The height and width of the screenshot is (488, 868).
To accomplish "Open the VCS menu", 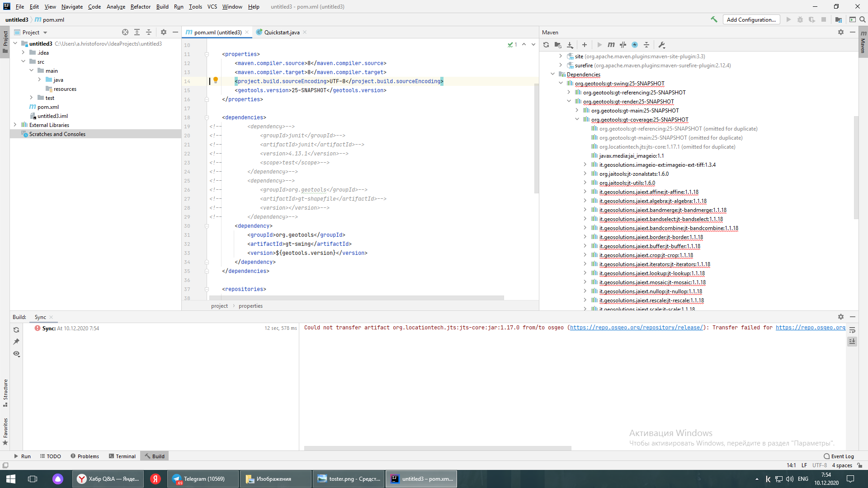I will [x=212, y=6].
